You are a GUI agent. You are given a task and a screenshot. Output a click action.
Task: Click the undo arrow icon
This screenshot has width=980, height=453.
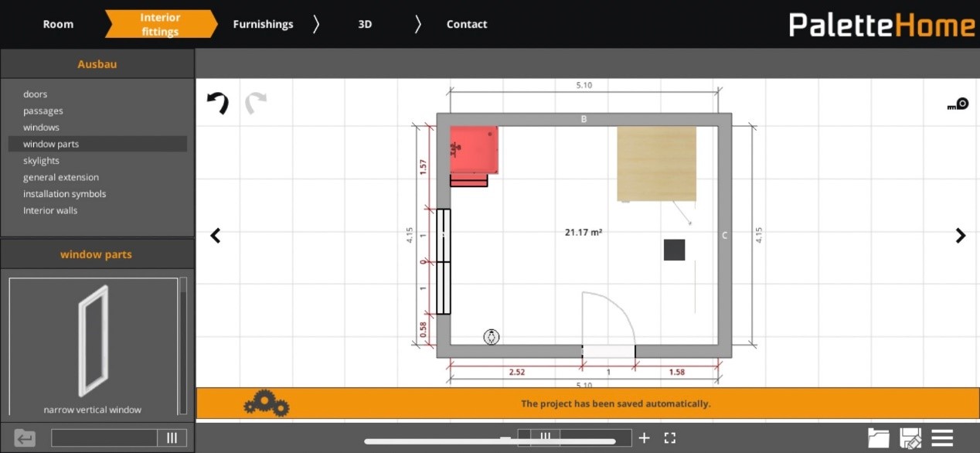(x=218, y=103)
